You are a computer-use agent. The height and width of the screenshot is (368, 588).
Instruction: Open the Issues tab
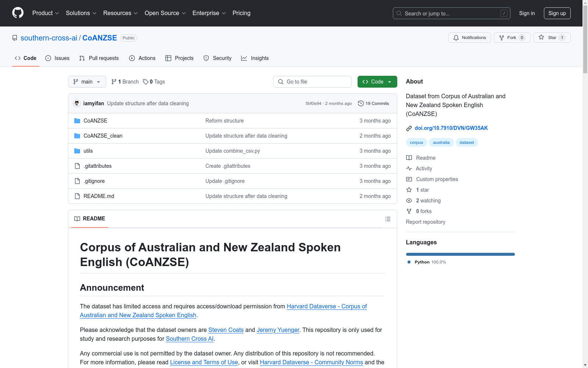point(57,58)
